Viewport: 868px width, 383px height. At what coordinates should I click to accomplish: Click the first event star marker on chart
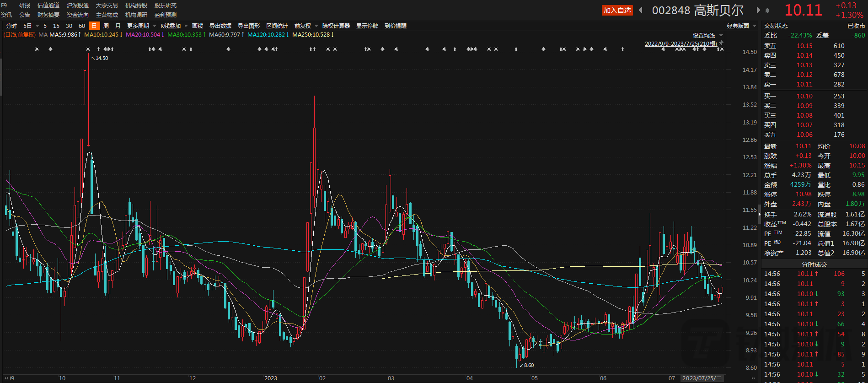[x=37, y=49]
